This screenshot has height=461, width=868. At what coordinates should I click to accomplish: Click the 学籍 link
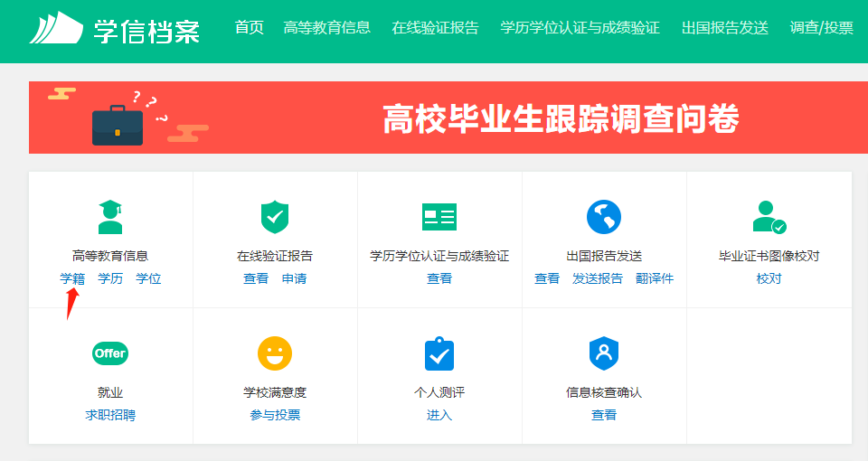pos(72,278)
